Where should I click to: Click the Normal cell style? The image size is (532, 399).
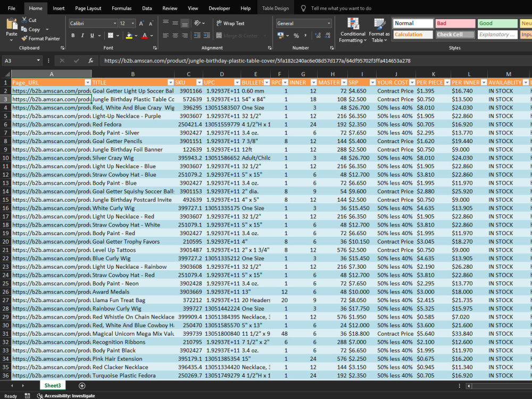point(413,23)
